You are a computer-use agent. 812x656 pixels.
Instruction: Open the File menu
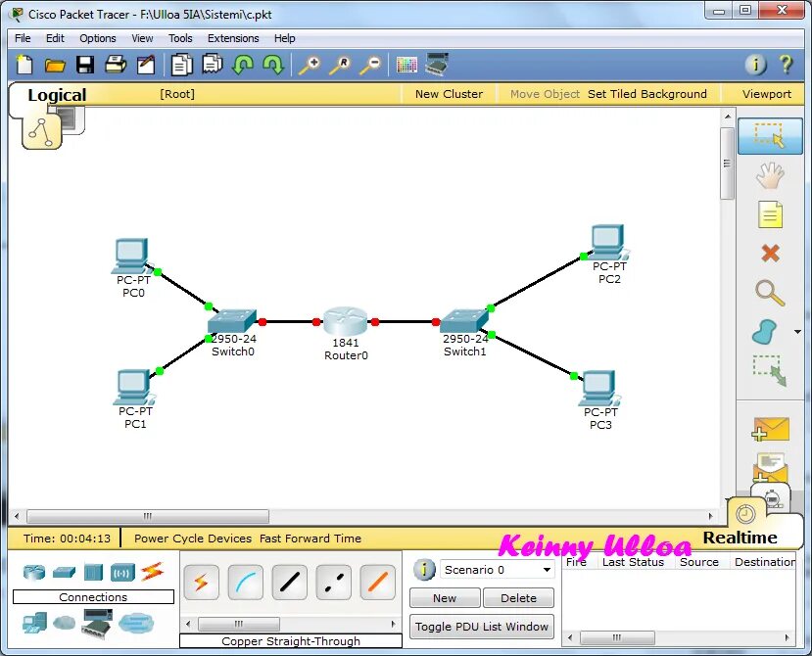pyautogui.click(x=23, y=38)
